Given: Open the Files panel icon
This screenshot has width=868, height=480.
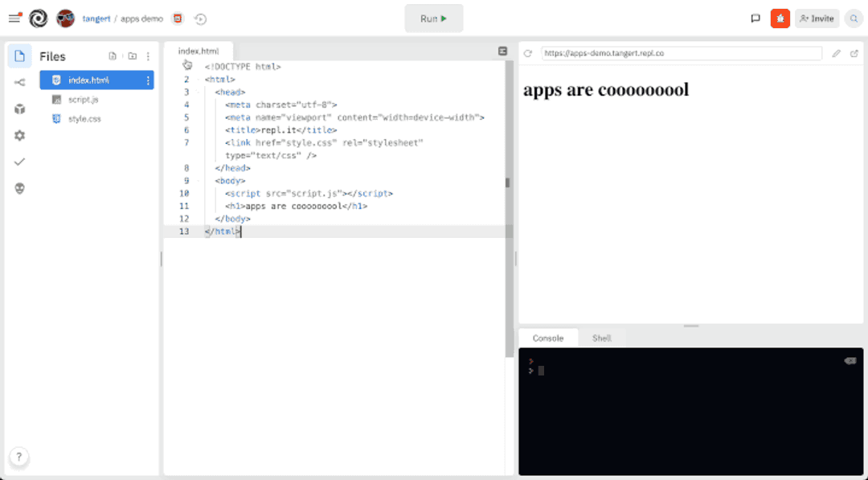Looking at the screenshot, I should pyautogui.click(x=19, y=55).
